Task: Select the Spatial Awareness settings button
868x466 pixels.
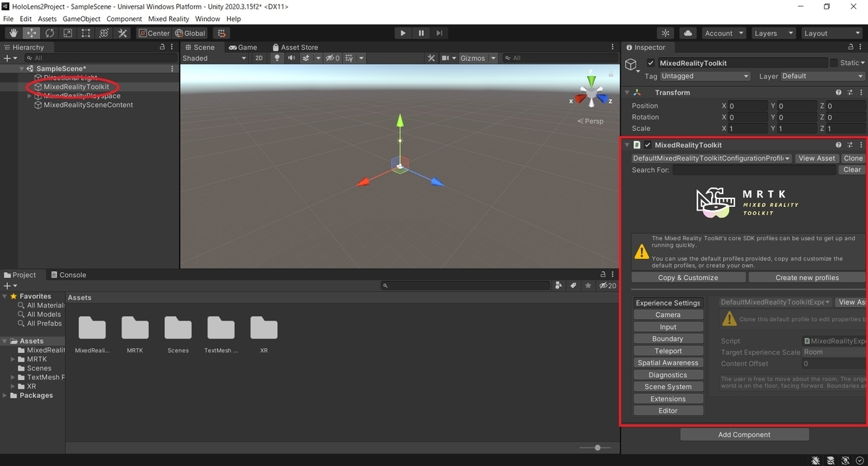Action: (668, 363)
